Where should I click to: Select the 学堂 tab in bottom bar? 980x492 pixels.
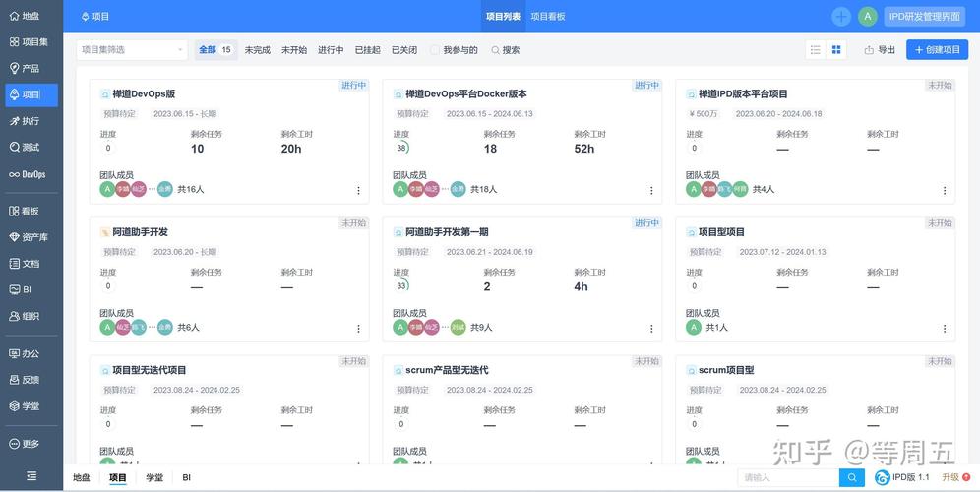(x=154, y=477)
